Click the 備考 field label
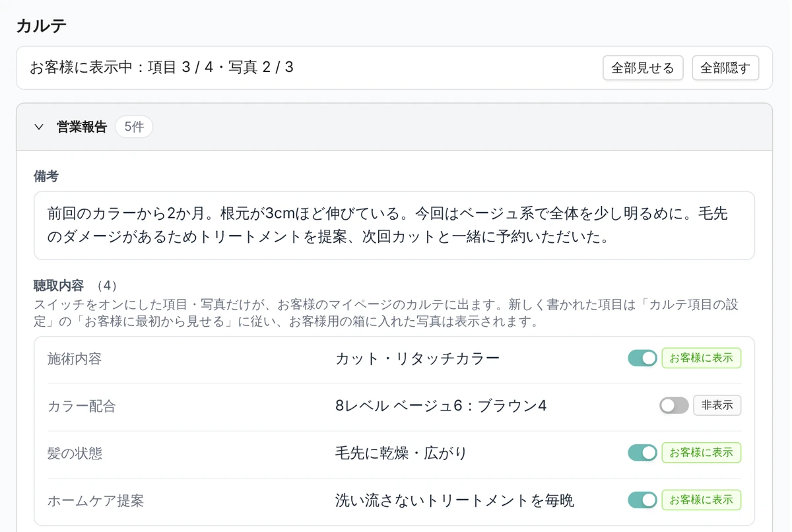Image resolution: width=792 pixels, height=532 pixels. pos(46,176)
